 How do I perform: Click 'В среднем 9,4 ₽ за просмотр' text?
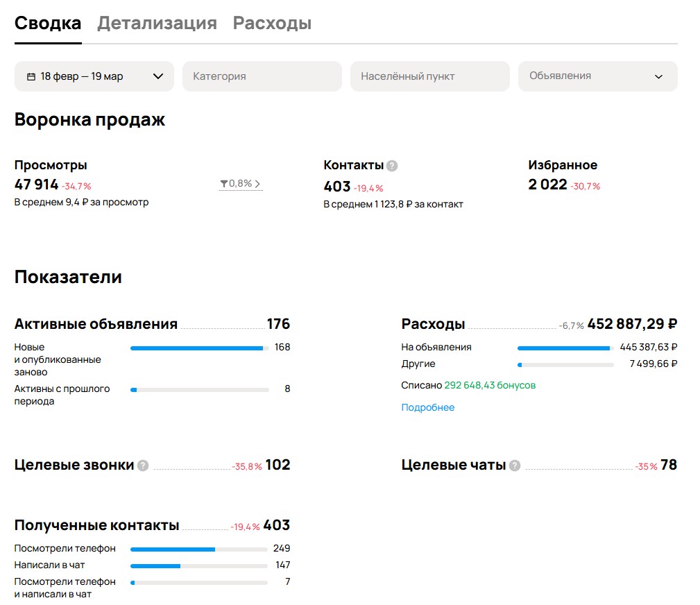[81, 203]
